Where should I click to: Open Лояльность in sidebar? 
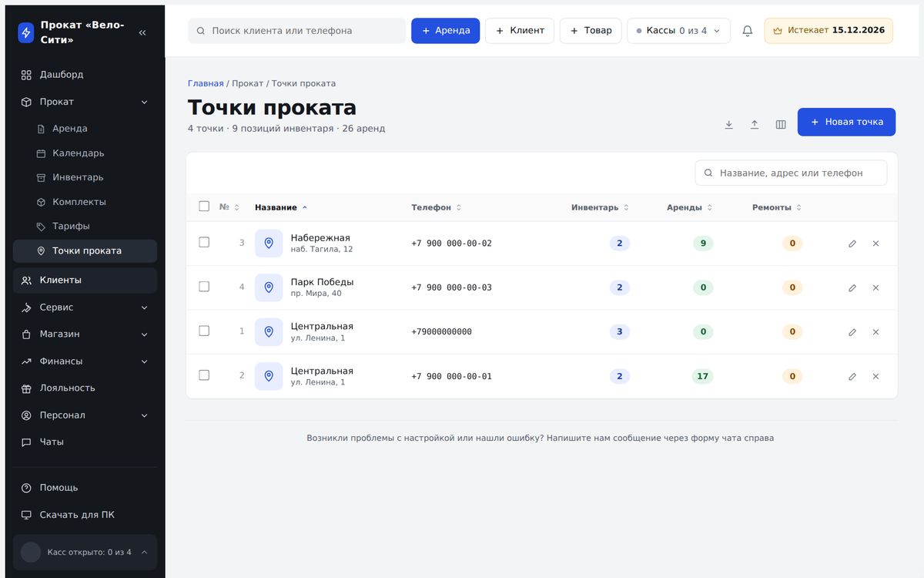coord(85,388)
